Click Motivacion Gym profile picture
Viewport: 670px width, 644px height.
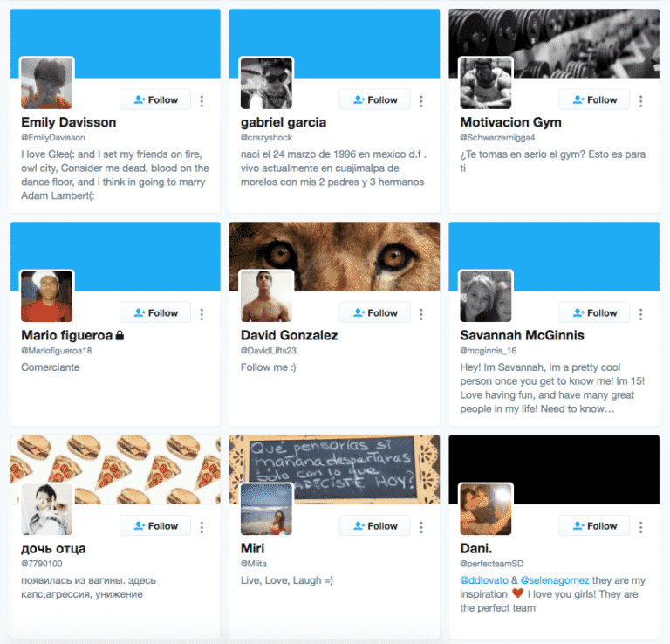(485, 83)
